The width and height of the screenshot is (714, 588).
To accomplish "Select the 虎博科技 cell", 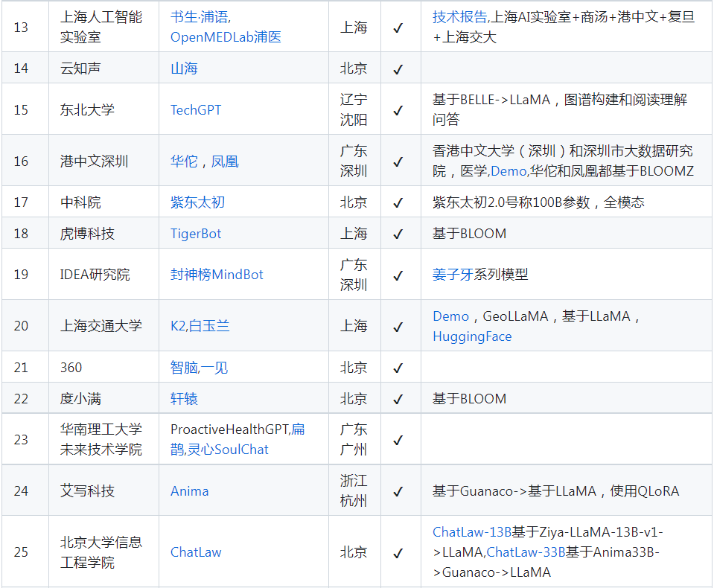I will (103, 233).
